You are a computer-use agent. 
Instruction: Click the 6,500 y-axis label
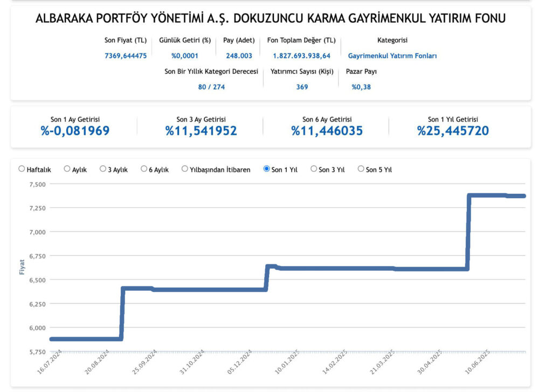point(37,280)
